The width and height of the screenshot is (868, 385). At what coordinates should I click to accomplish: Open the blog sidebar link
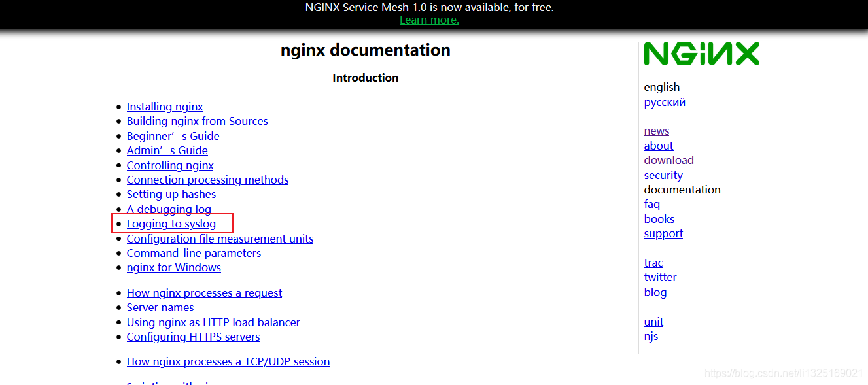click(655, 292)
